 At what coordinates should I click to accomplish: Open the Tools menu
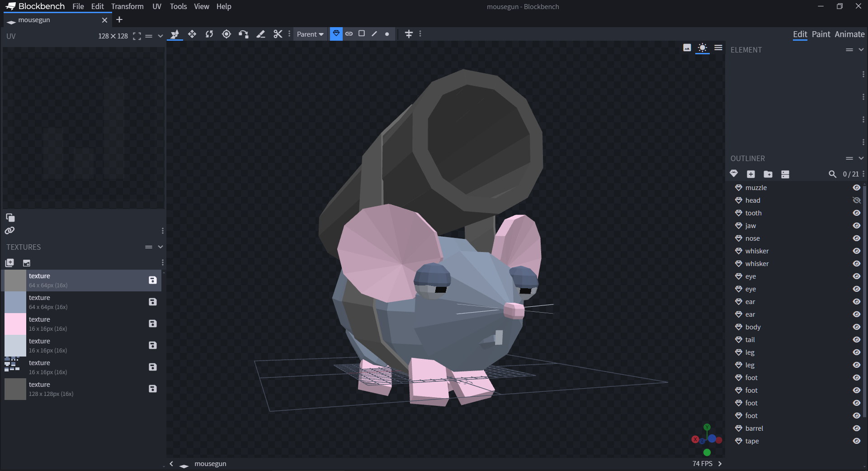coord(178,6)
